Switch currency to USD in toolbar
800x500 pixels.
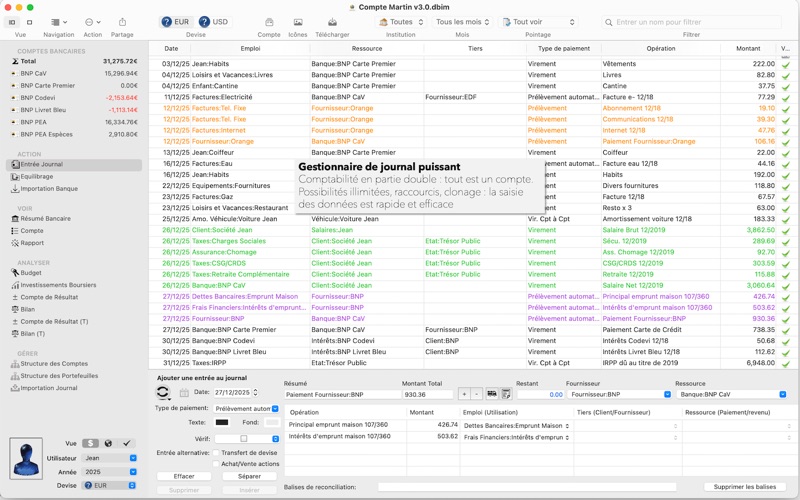[214, 22]
